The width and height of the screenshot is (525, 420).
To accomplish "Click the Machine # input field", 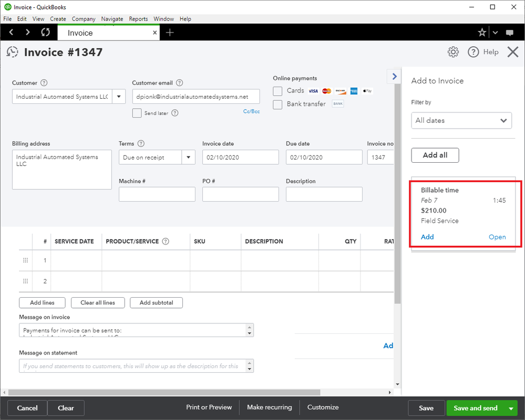I will tap(157, 194).
